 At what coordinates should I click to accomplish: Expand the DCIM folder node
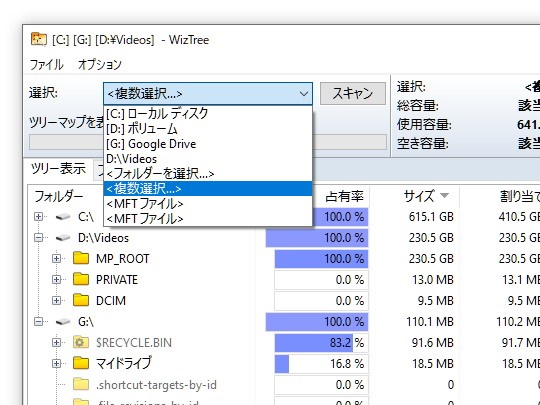(56, 301)
